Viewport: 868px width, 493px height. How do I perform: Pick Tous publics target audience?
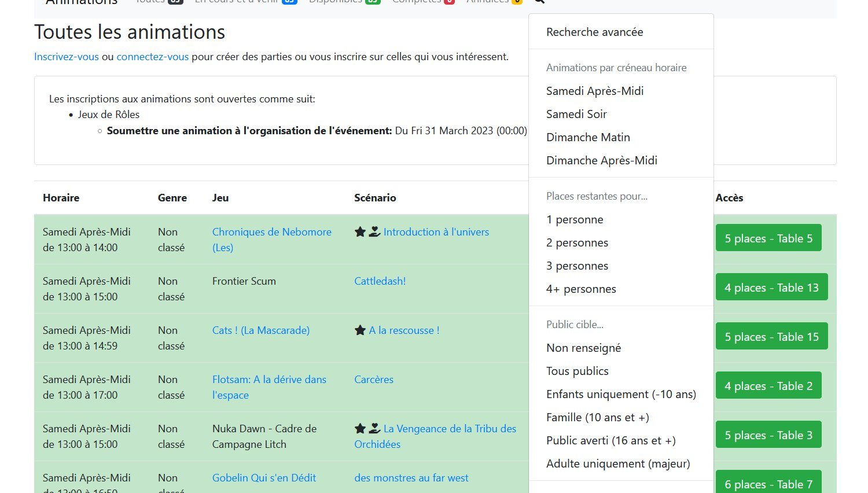coord(577,371)
